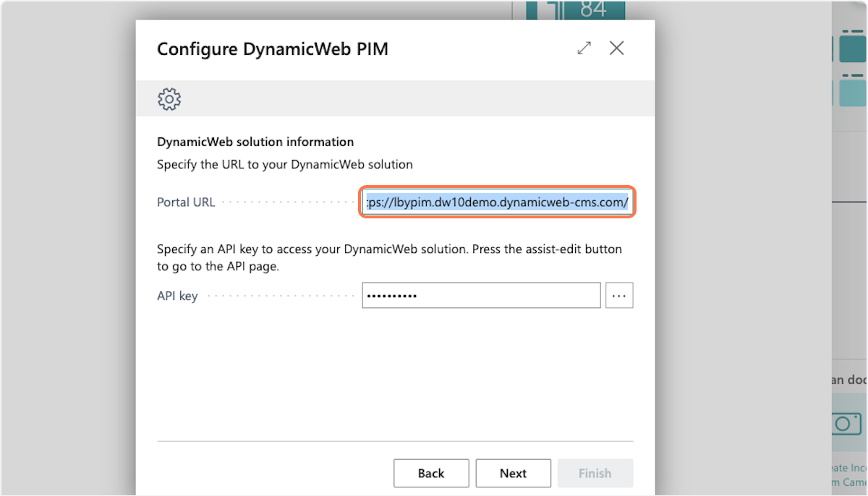This screenshot has height=496, width=868.
Task: Click the 'Specify the URL' instruction text
Action: click(284, 164)
